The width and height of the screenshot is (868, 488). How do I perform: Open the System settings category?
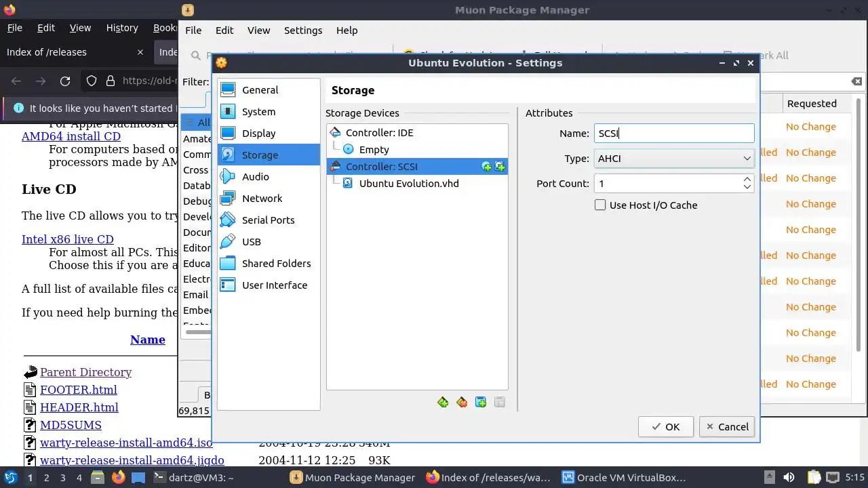(269, 112)
